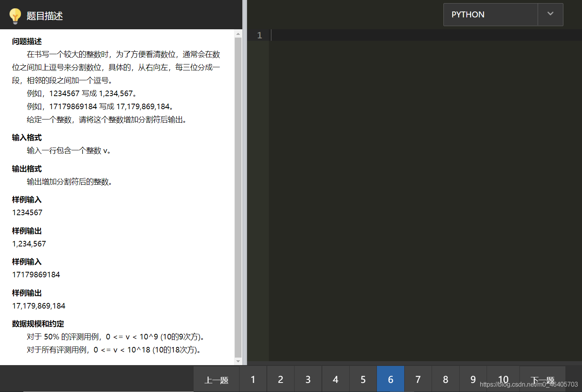Click the 输入格式 heading
Viewport: 582px width, 392px height.
tap(27, 138)
